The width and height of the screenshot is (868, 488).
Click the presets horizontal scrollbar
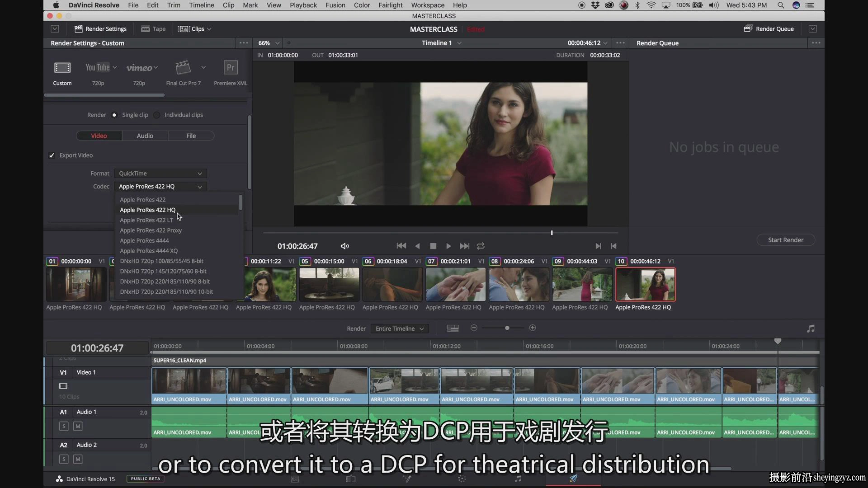(x=104, y=95)
